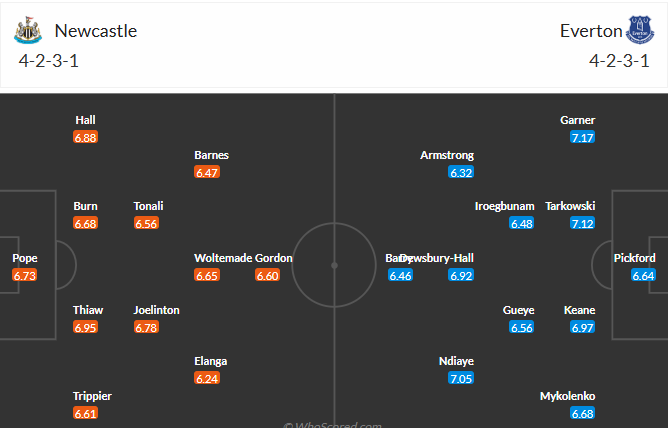
Task: Select Trippier's 6.61 rating badge
Action: [85, 413]
